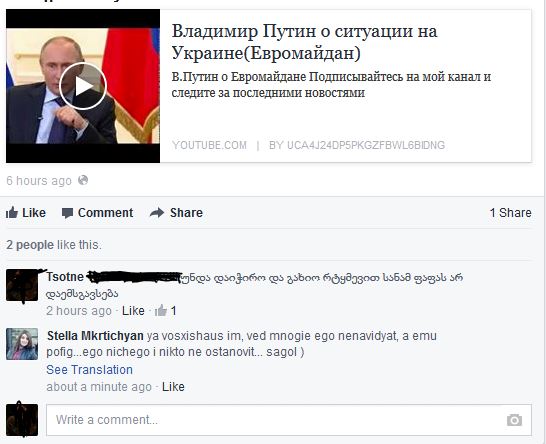
Task: Open Tsotne's commenter avatar
Action: click(22, 285)
